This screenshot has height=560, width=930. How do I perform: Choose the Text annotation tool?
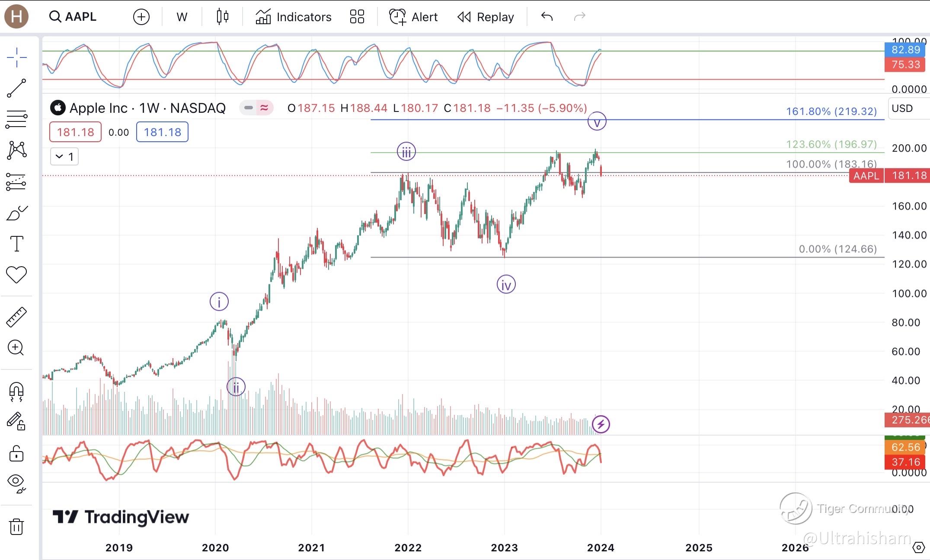[16, 244]
